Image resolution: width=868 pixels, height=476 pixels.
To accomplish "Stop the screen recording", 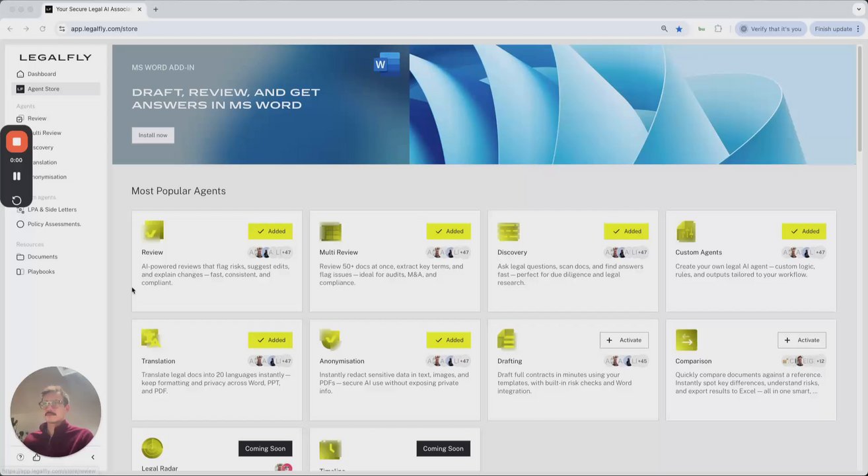I will click(17, 142).
